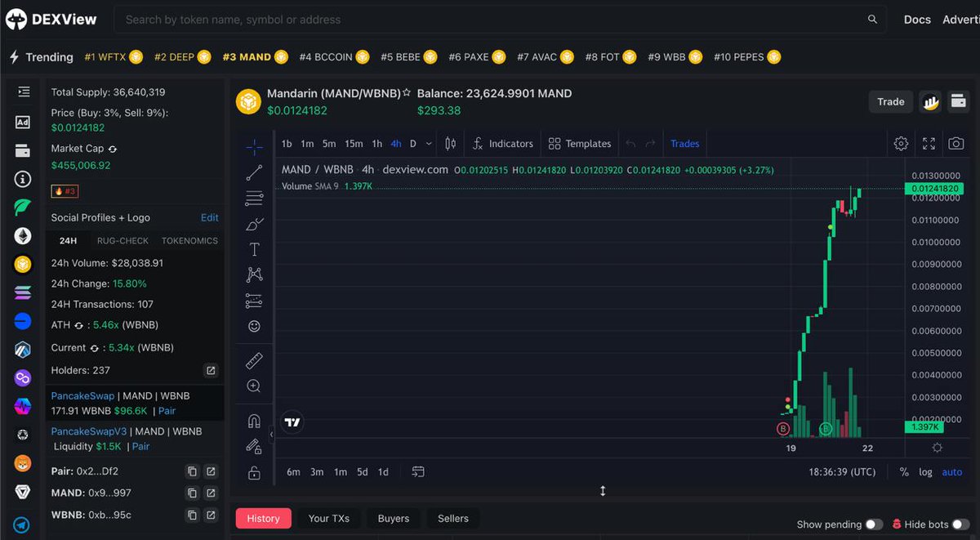Open axis settings gear at chart corner
This screenshot has height=540, width=980.
[x=937, y=448]
